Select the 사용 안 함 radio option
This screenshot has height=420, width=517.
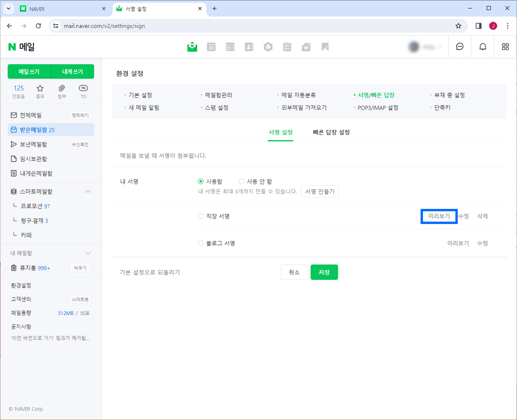241,181
